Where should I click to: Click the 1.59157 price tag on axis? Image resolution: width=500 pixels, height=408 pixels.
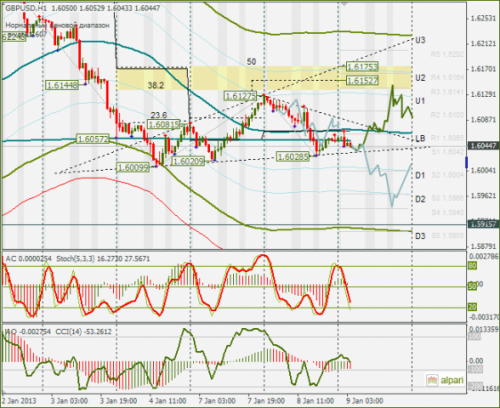(x=483, y=224)
